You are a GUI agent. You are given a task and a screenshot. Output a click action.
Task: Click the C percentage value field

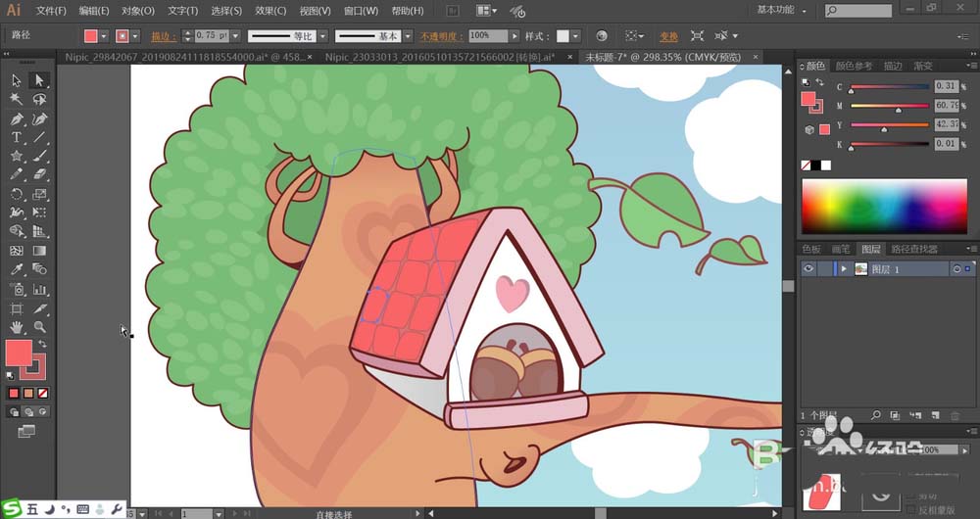tap(945, 86)
